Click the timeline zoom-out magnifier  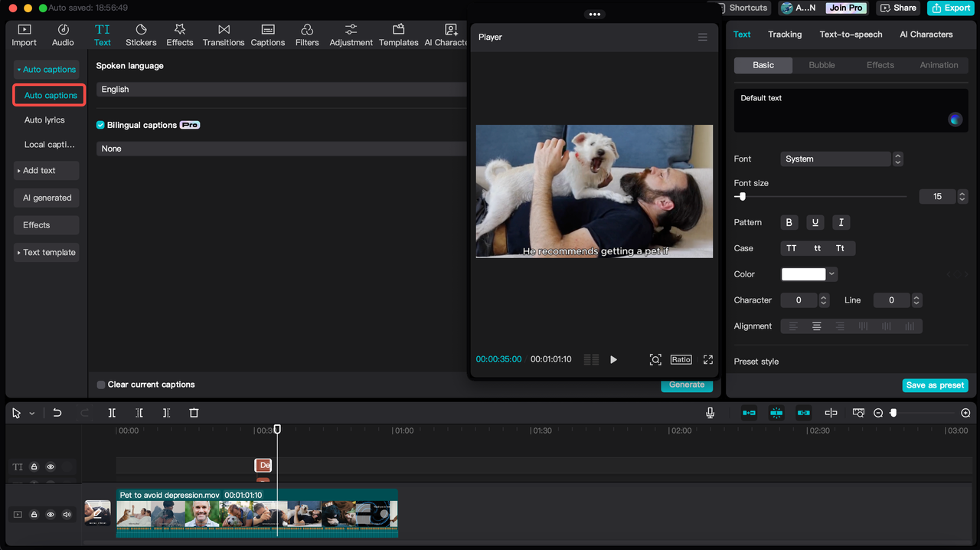point(878,413)
